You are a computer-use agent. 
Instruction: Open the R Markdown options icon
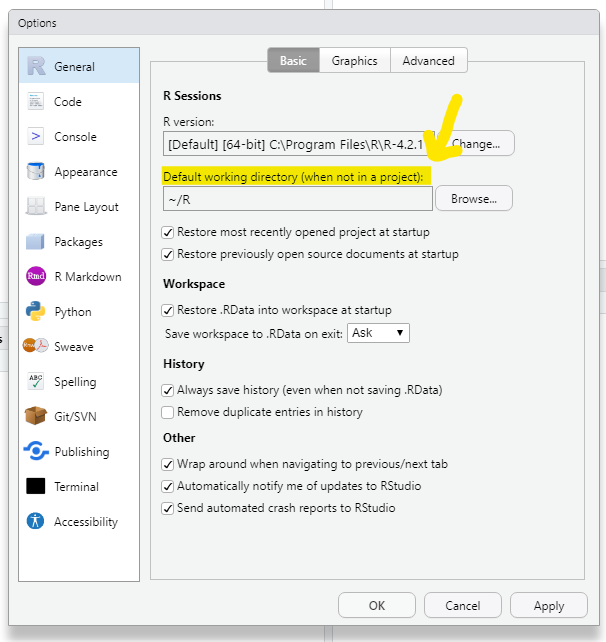(36, 277)
